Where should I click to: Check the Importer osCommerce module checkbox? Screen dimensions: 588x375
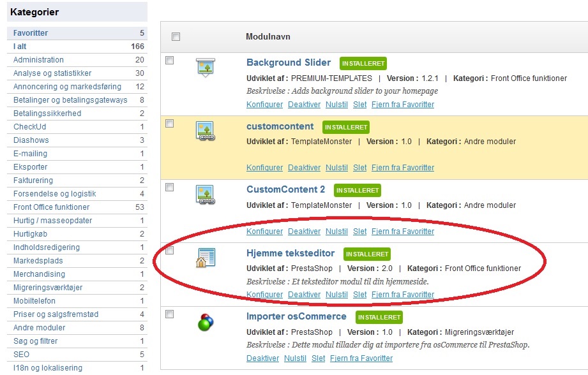(x=169, y=314)
